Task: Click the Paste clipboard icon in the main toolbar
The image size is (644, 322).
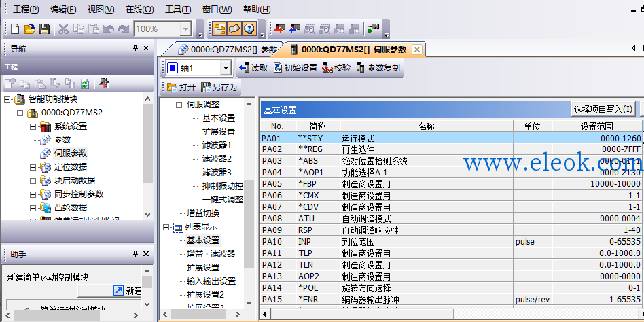Action: (94, 29)
